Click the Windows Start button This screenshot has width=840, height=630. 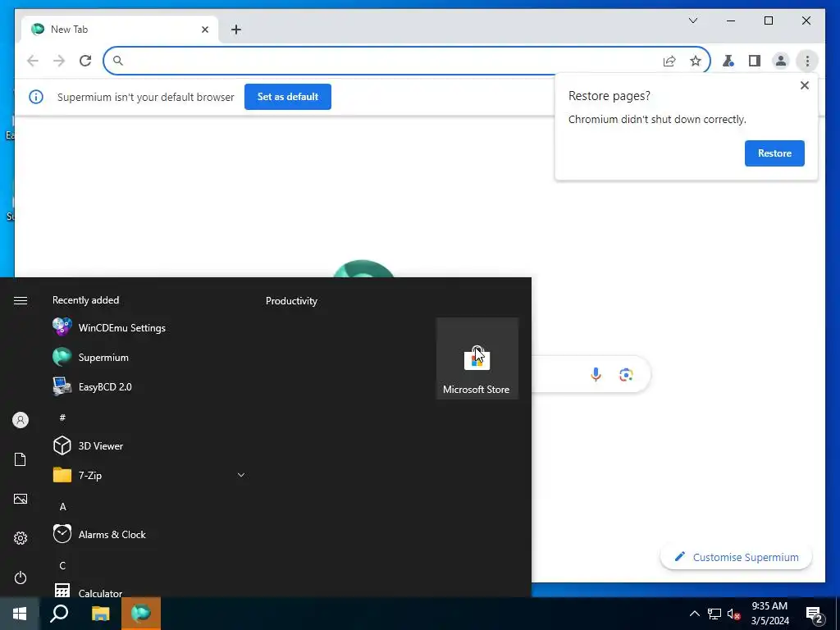20,614
